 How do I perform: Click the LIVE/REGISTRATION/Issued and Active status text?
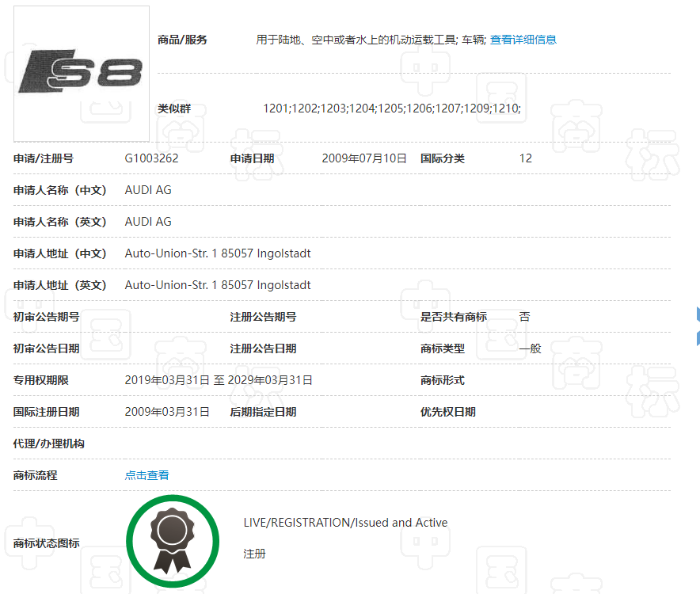click(x=345, y=523)
